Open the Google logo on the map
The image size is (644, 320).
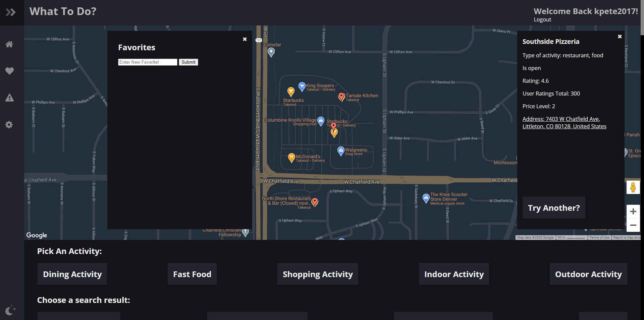(37, 235)
